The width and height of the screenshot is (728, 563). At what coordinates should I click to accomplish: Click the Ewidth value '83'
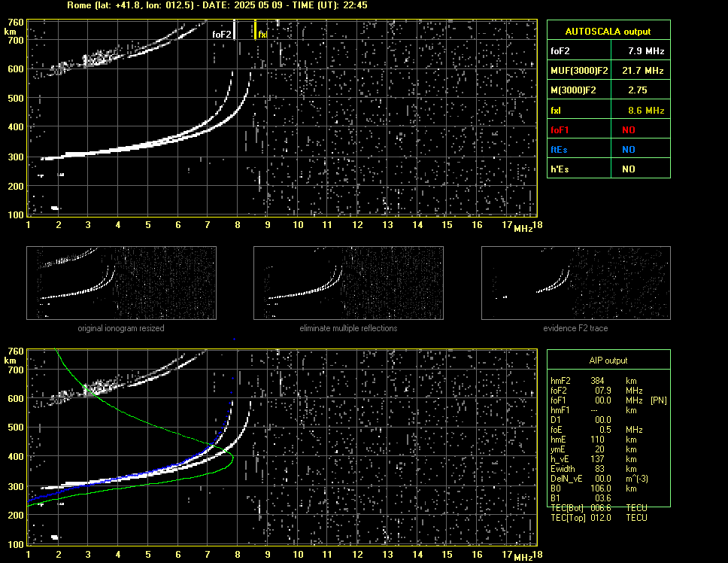[x=600, y=469]
